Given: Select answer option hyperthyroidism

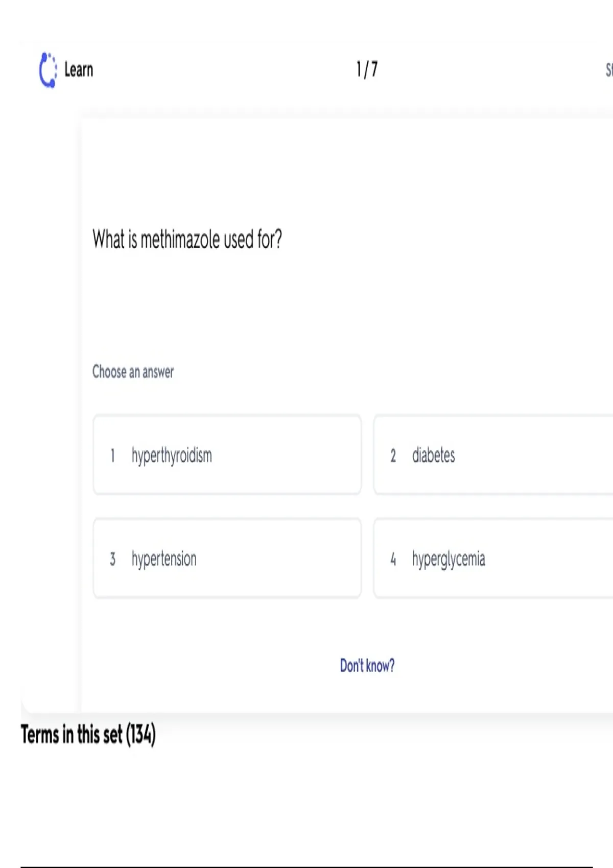Looking at the screenshot, I should (227, 455).
